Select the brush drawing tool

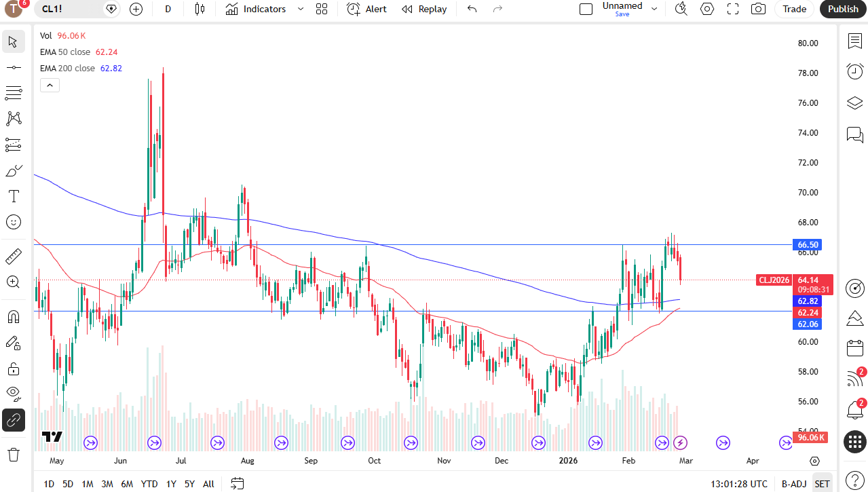pyautogui.click(x=13, y=170)
